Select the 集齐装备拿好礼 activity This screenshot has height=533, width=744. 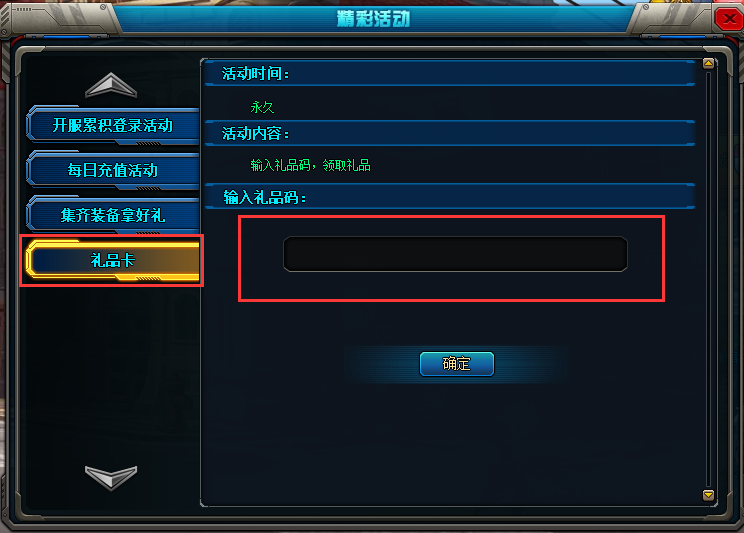click(113, 215)
